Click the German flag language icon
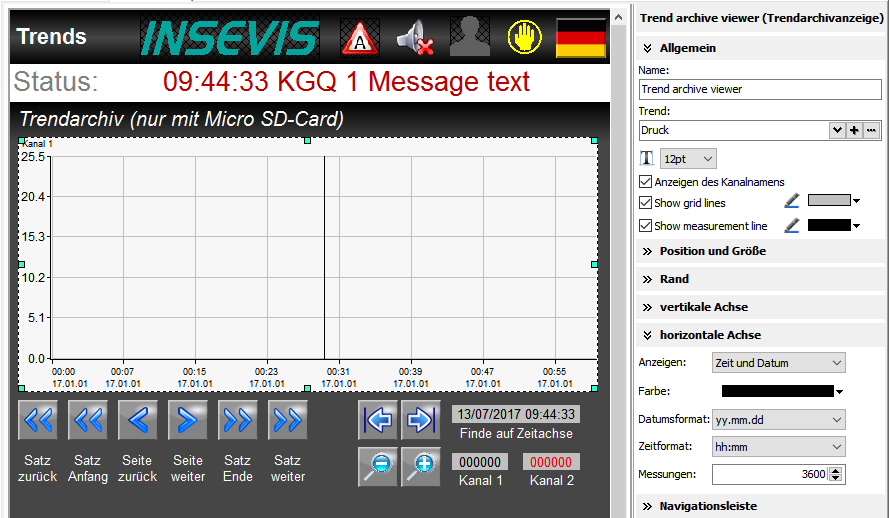Image resolution: width=889 pixels, height=518 pixels. pyautogui.click(x=581, y=38)
